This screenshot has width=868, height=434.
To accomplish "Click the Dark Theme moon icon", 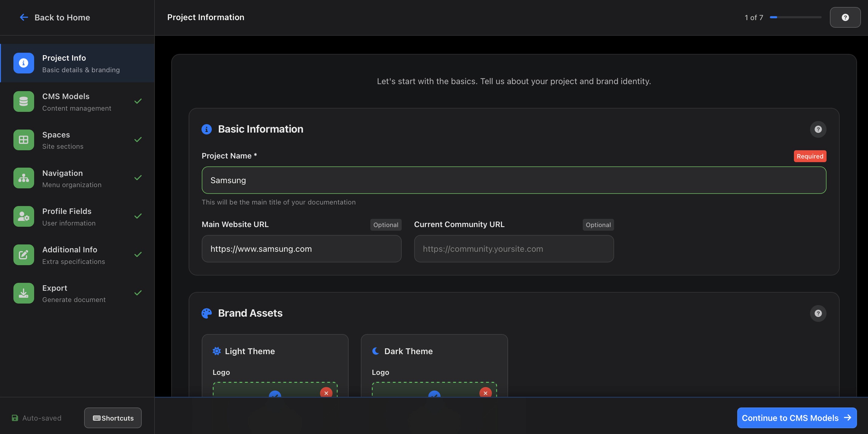I will click(x=376, y=351).
